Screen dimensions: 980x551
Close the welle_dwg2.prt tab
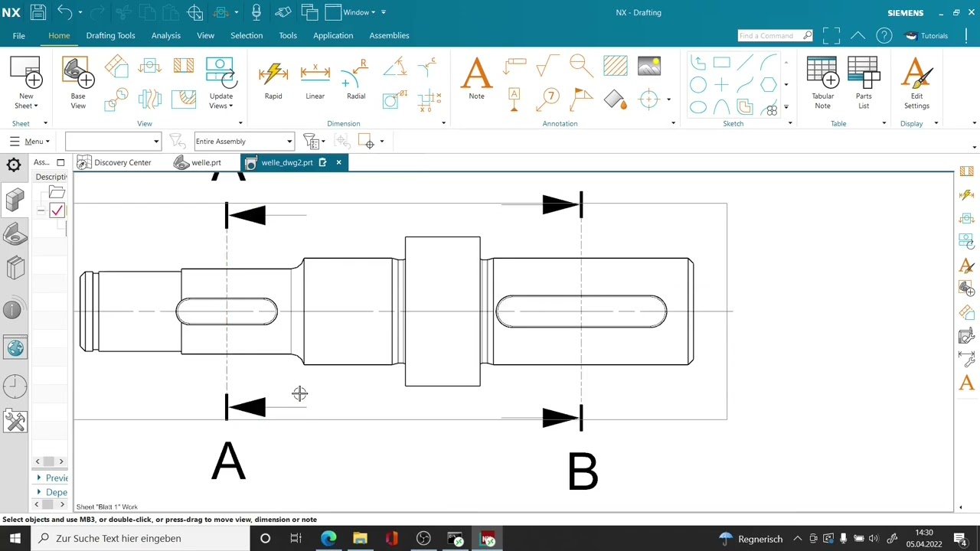[338, 162]
